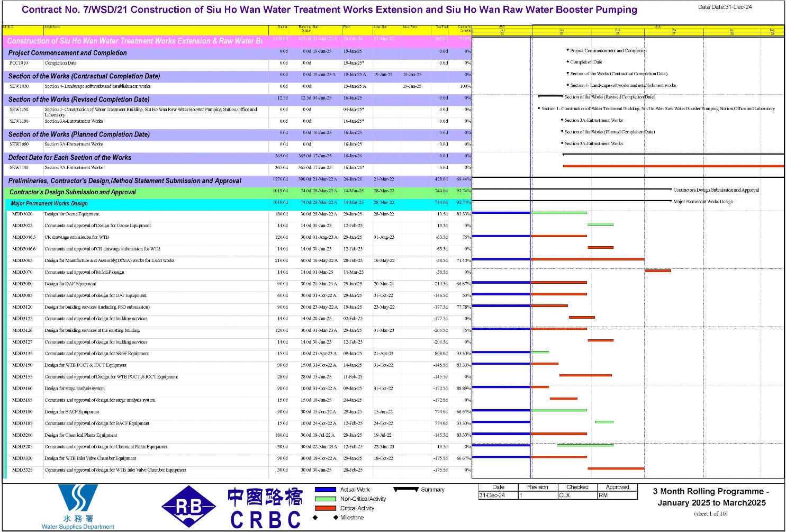
Task: Click the green Gantt bar in MDD3185 row
Action: (x=604, y=422)
